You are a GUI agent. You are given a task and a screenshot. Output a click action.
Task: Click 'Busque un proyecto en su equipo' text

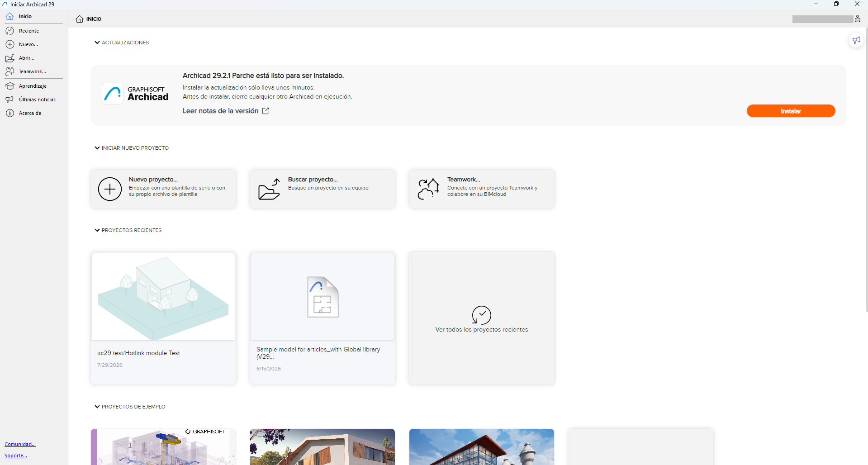[328, 188]
